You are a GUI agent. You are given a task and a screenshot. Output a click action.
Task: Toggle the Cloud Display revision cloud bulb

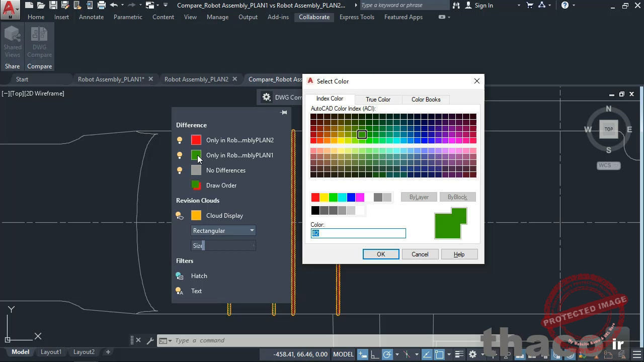click(180, 216)
